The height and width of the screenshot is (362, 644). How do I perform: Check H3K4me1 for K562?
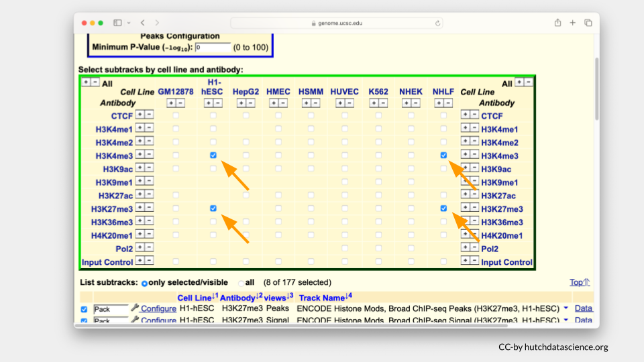click(x=378, y=129)
